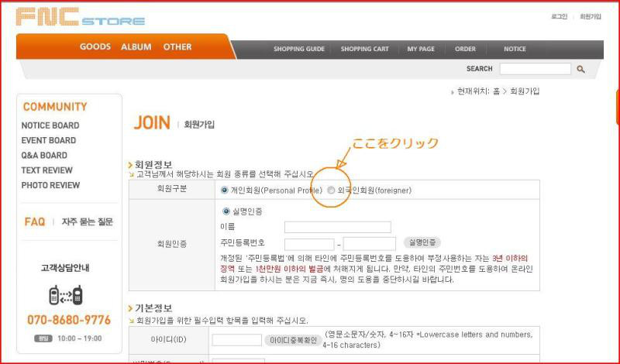Click the 아이디중복확인 button
This screenshot has width=620, height=364.
pyautogui.click(x=292, y=340)
